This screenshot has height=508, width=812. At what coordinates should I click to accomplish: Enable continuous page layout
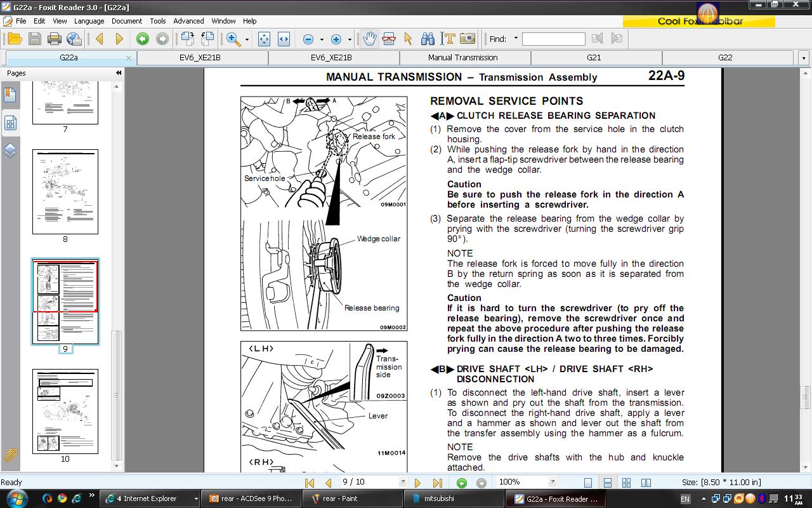607,483
